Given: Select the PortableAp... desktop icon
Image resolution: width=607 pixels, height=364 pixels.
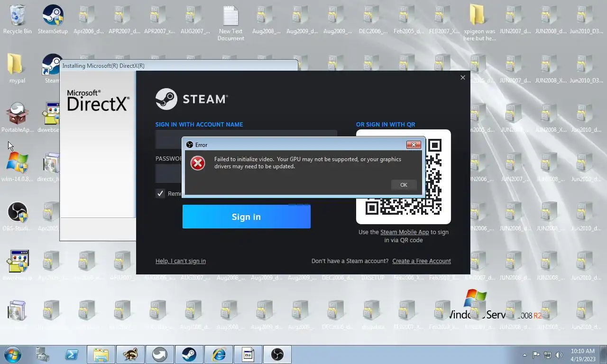Looking at the screenshot, I should click(18, 118).
